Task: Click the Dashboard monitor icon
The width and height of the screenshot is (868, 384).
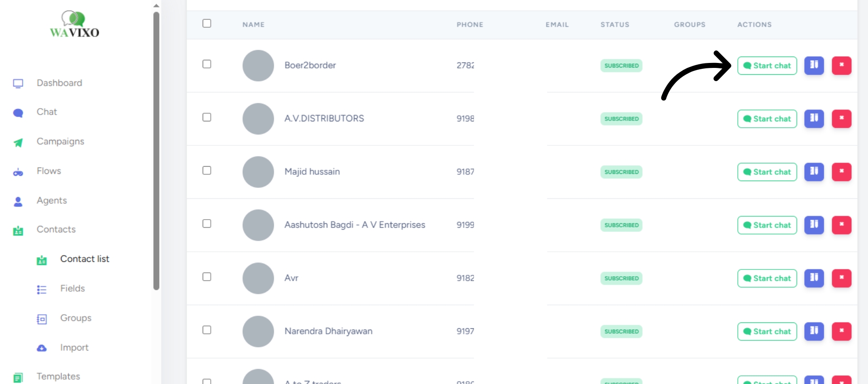Action: 18,83
